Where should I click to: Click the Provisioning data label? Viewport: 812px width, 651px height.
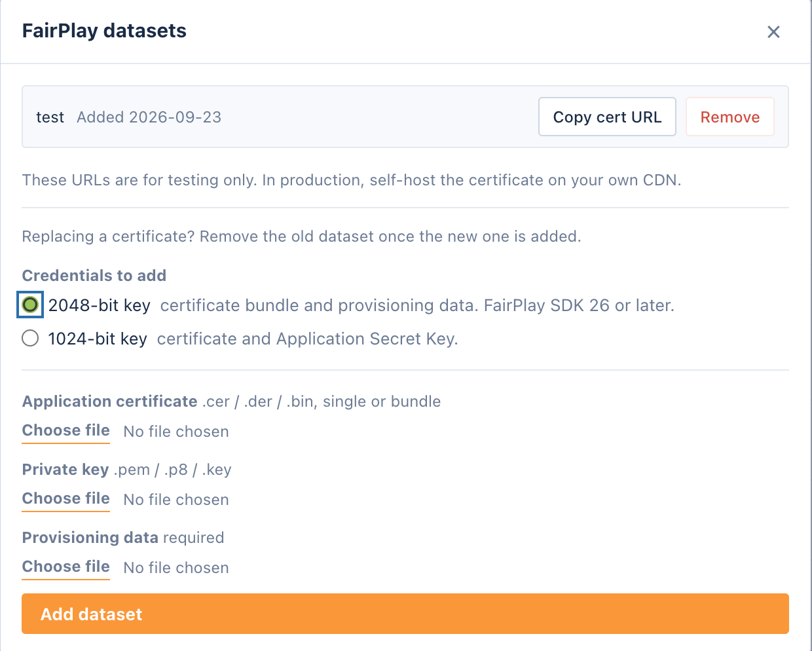(x=90, y=538)
